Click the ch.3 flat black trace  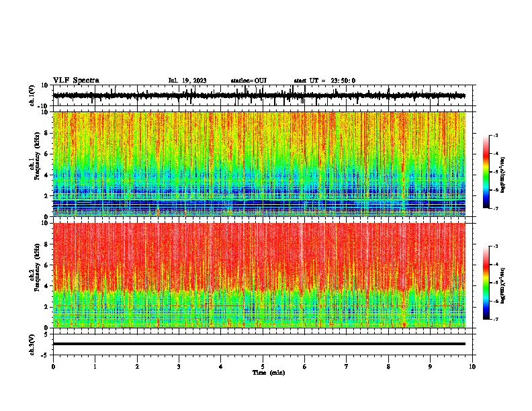click(x=259, y=344)
